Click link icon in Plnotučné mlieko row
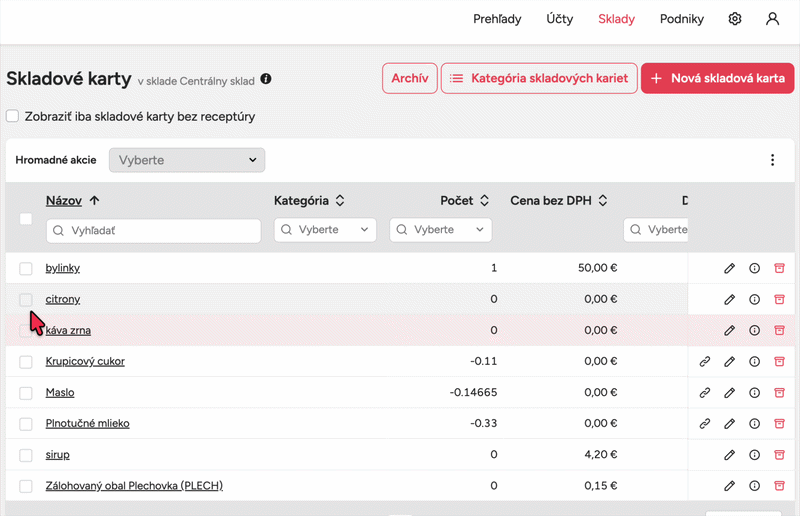 [705, 424]
